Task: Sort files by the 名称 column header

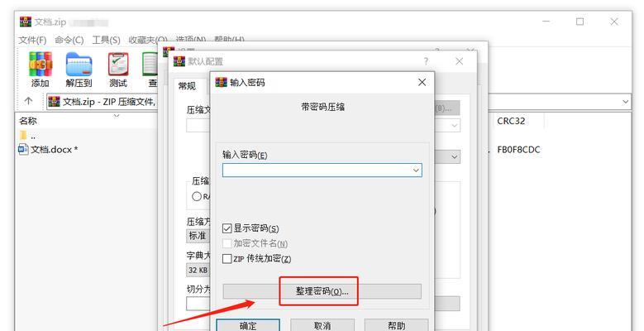Action: 28,121
